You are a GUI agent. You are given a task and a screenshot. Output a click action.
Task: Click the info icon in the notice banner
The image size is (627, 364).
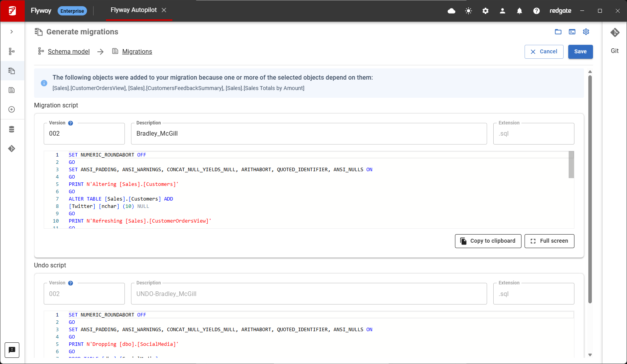tap(44, 83)
